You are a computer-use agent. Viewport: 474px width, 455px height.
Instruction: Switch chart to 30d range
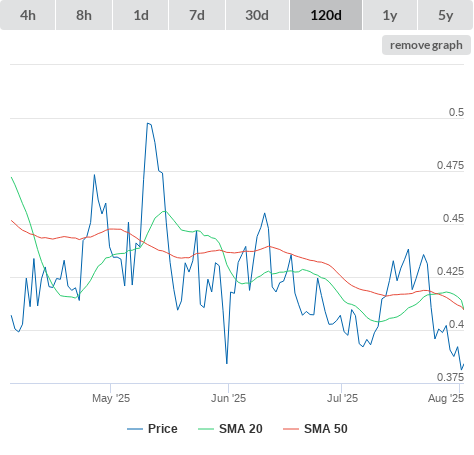click(x=257, y=15)
